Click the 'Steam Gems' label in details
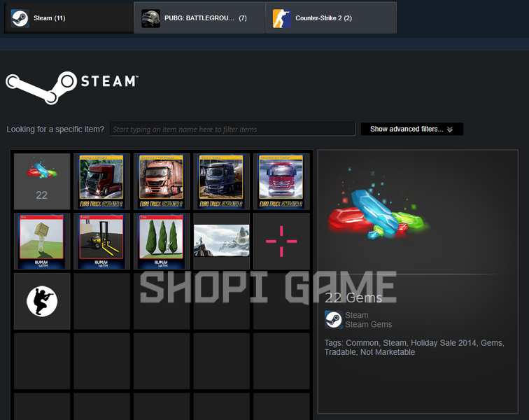Viewport: 529px width, 420px height. pyautogui.click(x=368, y=325)
